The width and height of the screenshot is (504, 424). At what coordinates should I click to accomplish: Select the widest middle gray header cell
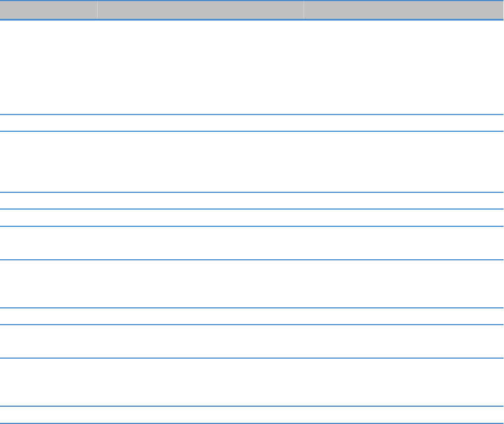pyautogui.click(x=200, y=10)
